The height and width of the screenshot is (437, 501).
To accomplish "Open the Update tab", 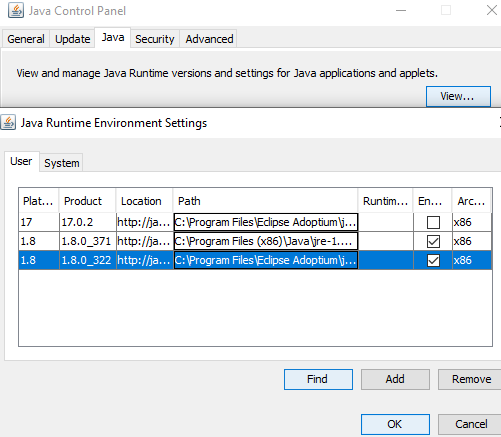I will (72, 39).
